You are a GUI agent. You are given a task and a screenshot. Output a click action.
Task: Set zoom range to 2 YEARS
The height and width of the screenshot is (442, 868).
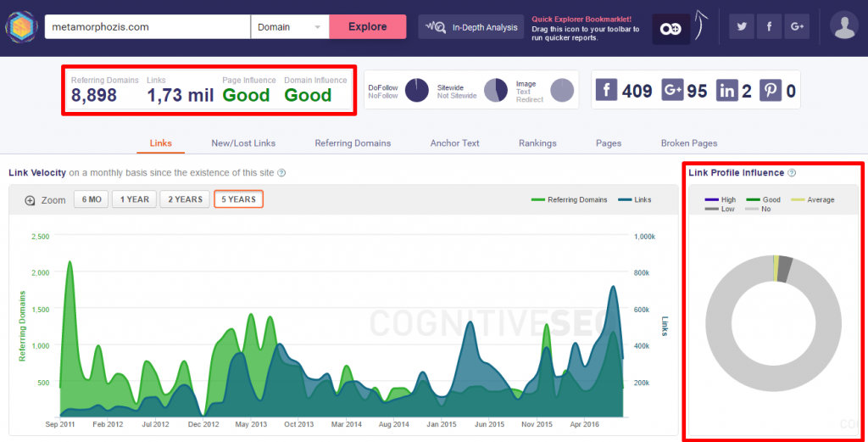185,199
